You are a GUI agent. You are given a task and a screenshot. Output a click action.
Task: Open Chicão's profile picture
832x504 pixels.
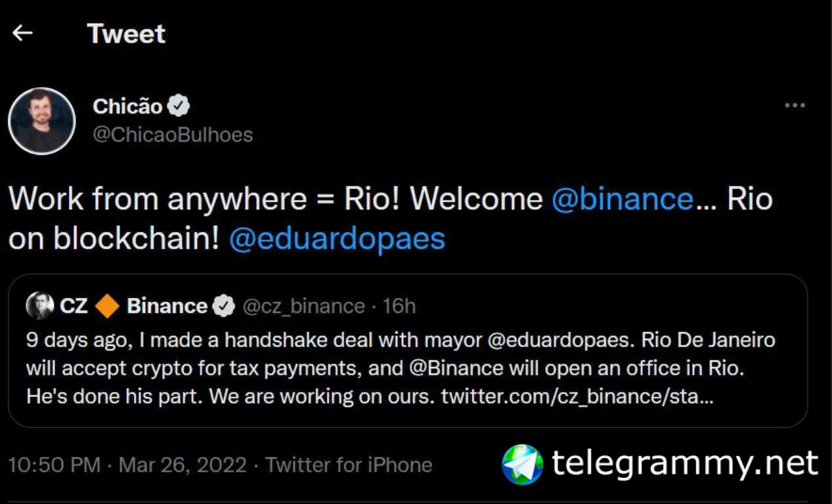point(41,121)
